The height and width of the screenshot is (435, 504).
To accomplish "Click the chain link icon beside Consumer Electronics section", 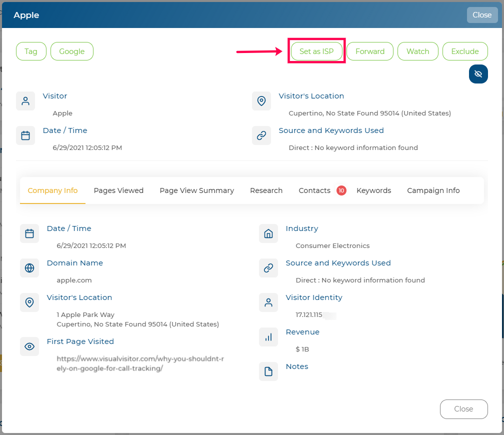I will pyautogui.click(x=268, y=268).
